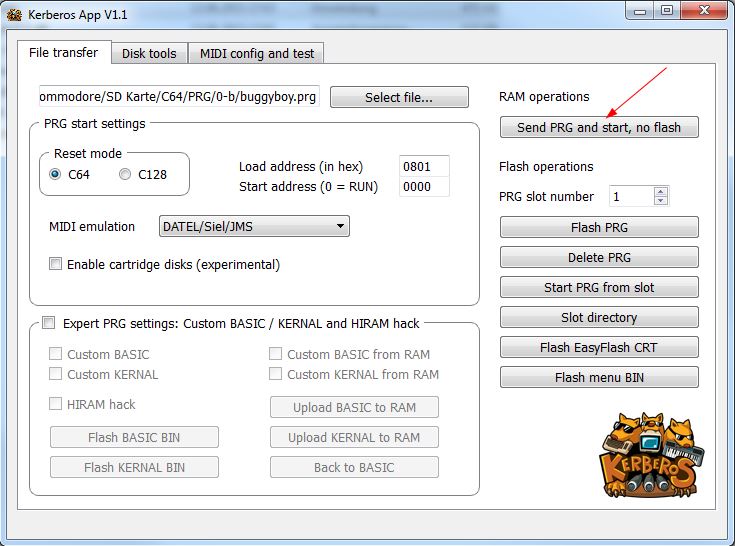Click Flash EasyFlash CRT button
The height and width of the screenshot is (546, 735).
click(x=598, y=347)
